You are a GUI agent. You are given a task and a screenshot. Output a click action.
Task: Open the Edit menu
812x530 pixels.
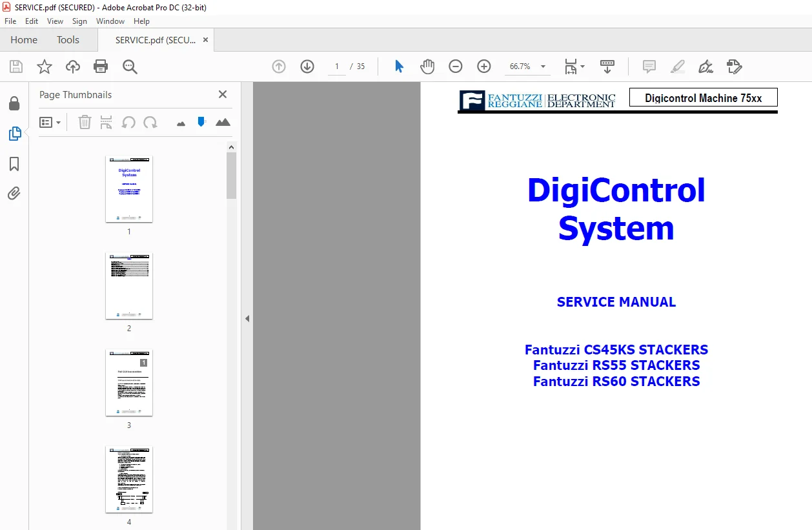[32, 21]
